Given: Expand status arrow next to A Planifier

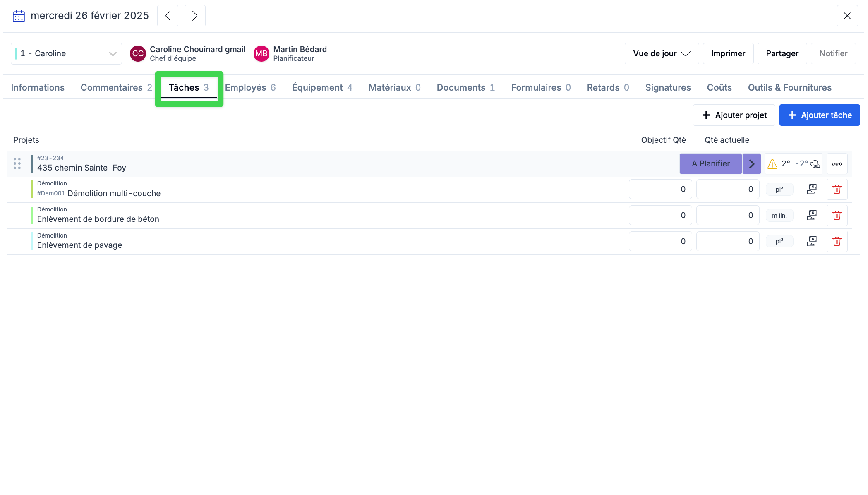Looking at the screenshot, I should (751, 164).
